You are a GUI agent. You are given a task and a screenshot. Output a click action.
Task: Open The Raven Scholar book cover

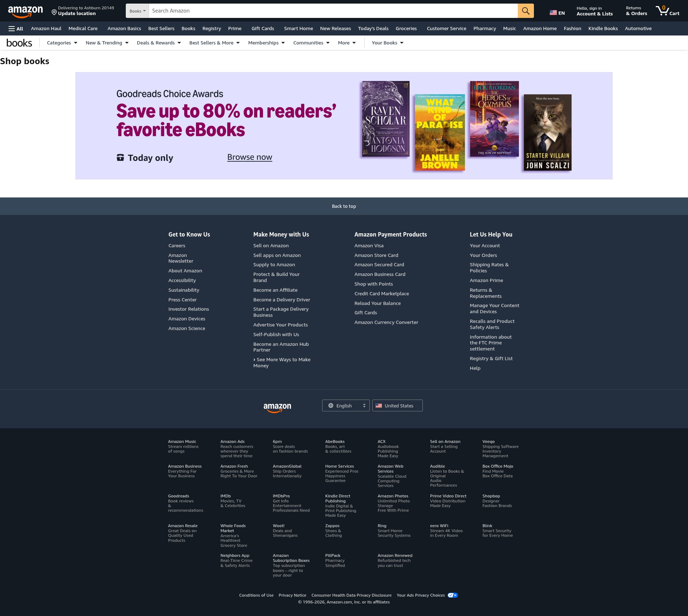click(x=386, y=119)
